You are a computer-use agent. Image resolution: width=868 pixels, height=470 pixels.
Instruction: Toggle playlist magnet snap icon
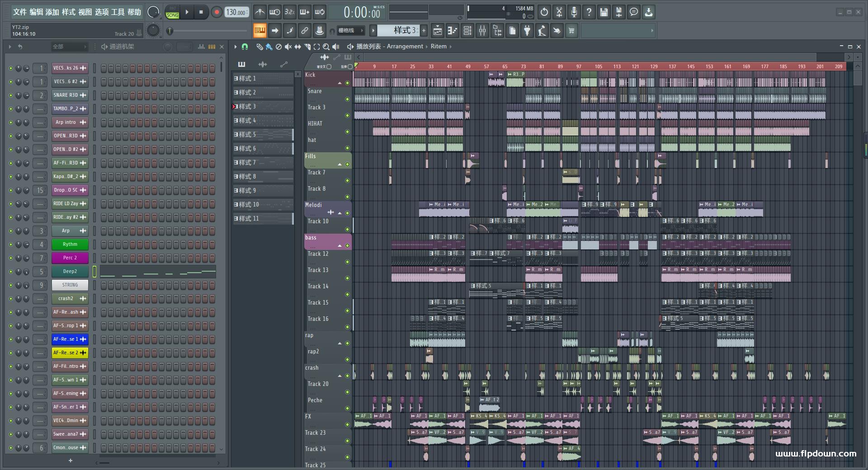pos(245,47)
